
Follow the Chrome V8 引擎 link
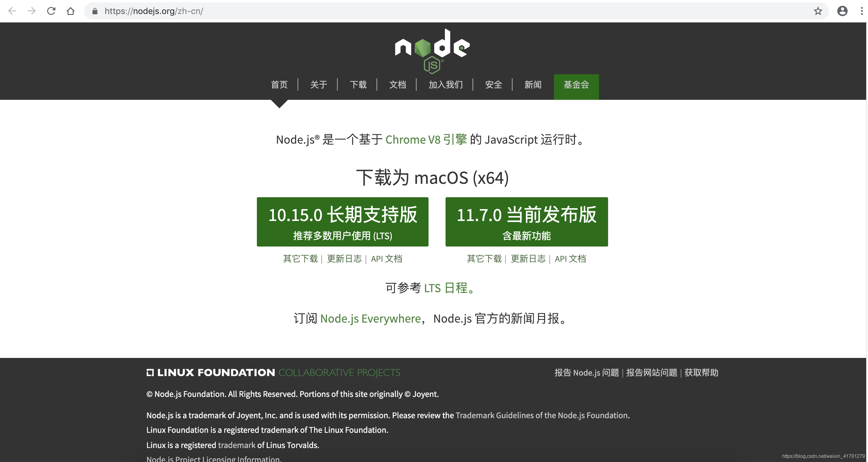(426, 139)
